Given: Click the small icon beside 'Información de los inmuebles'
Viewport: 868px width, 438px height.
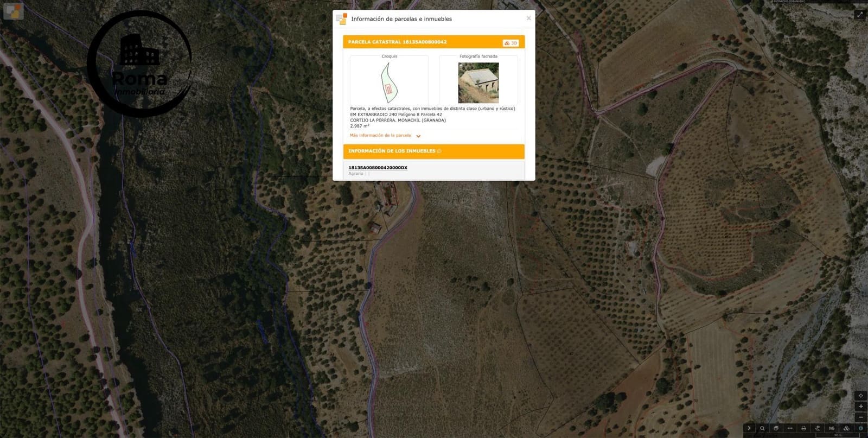Looking at the screenshot, I should [x=439, y=151].
